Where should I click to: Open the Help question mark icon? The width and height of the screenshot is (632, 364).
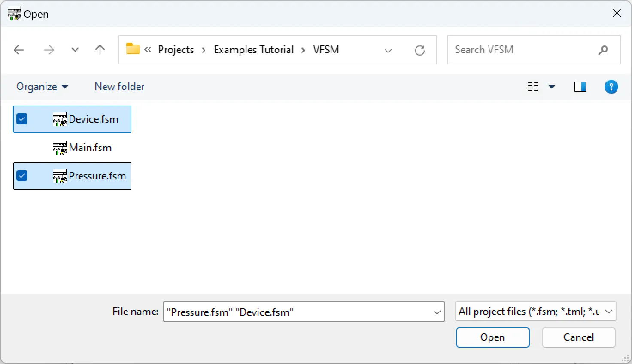611,87
